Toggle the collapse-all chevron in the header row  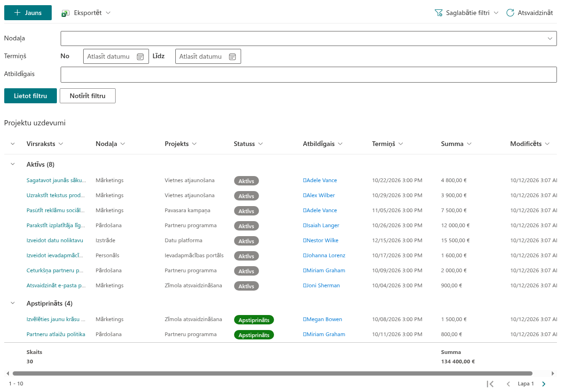click(x=13, y=144)
